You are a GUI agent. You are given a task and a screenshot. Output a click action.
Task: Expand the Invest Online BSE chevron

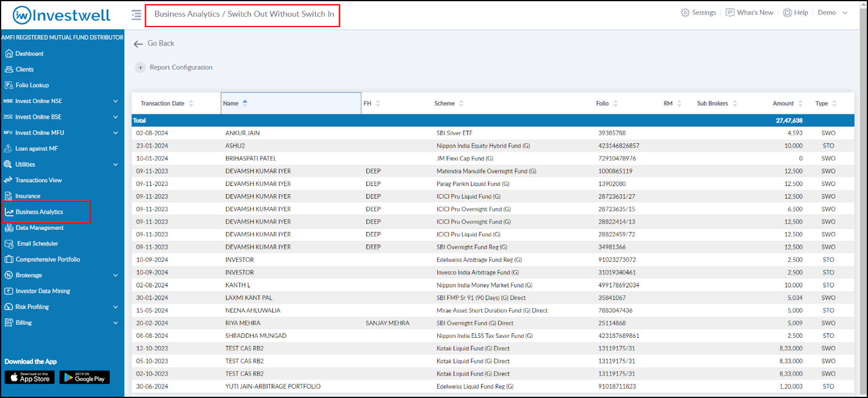116,117
